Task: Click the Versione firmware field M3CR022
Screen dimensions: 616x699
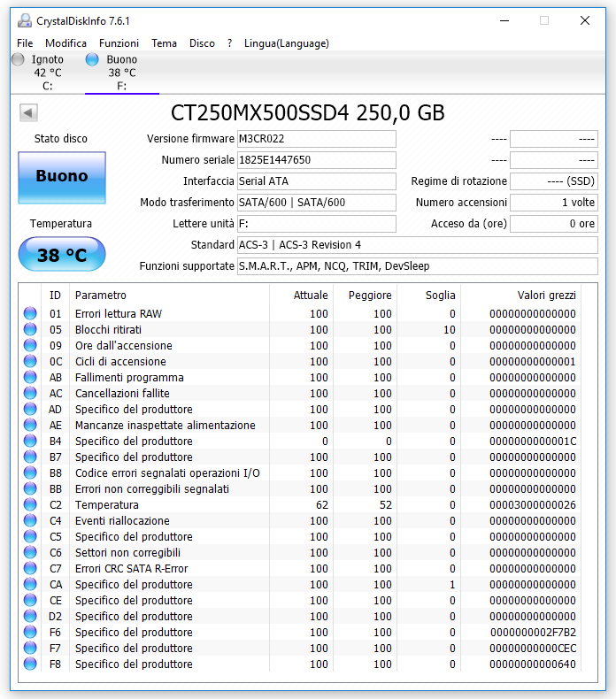Action: tap(317, 139)
